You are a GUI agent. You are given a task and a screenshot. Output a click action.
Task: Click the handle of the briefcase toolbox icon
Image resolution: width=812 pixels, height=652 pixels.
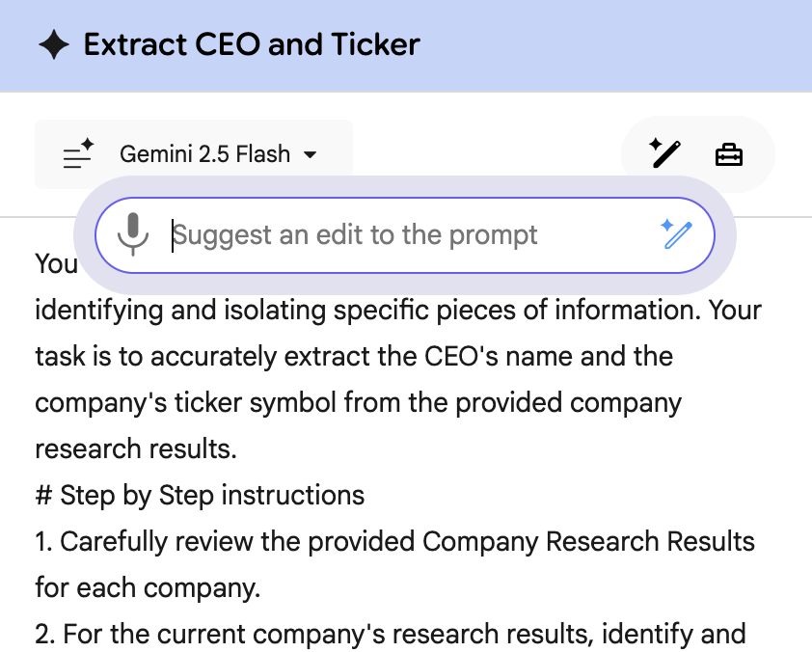coord(728,144)
